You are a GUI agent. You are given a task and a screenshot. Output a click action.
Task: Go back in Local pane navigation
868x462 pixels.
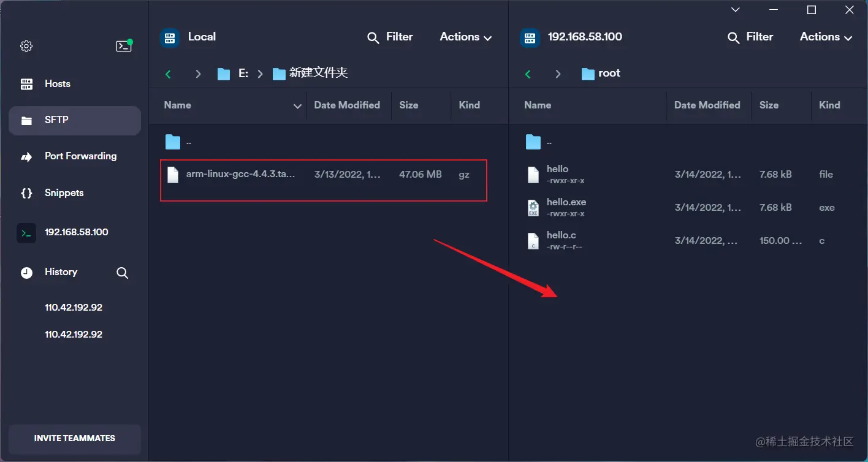coord(168,74)
